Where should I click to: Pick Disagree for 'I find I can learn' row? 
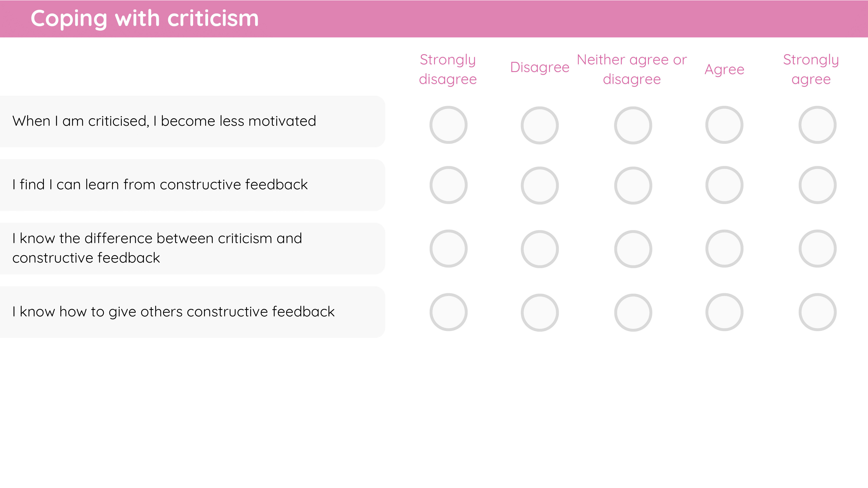point(540,186)
